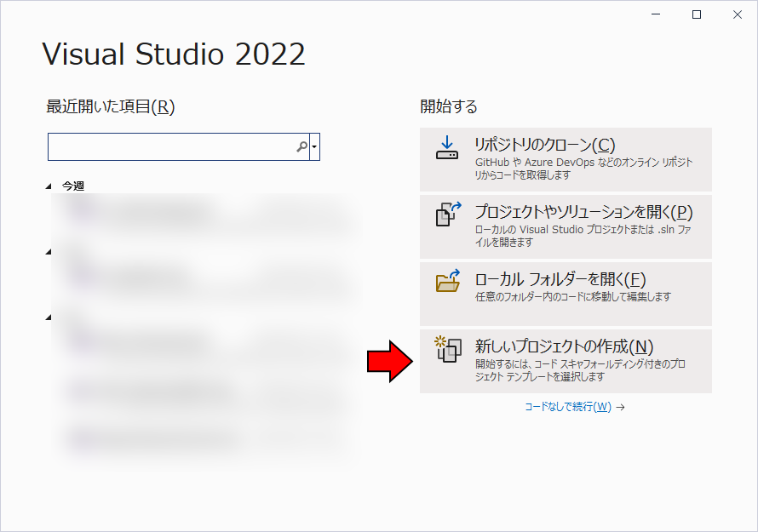Click the repository clone download icon
This screenshot has width=758, height=532.
446,146
